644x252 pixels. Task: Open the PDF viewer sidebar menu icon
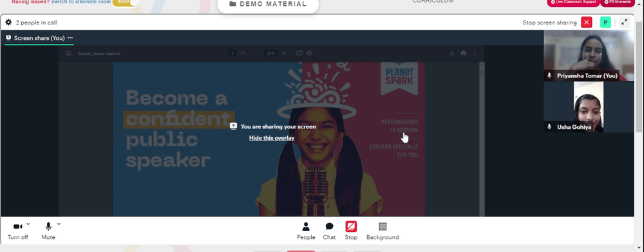click(69, 53)
